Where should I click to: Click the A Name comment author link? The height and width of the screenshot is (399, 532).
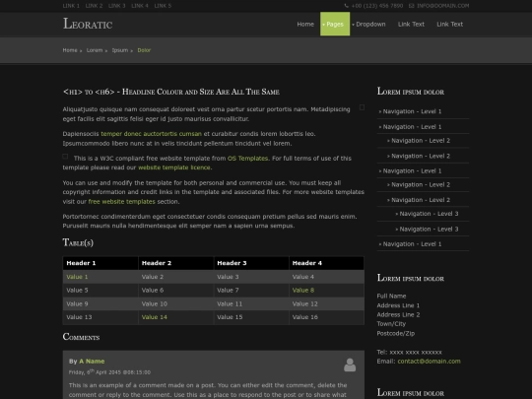point(92,362)
